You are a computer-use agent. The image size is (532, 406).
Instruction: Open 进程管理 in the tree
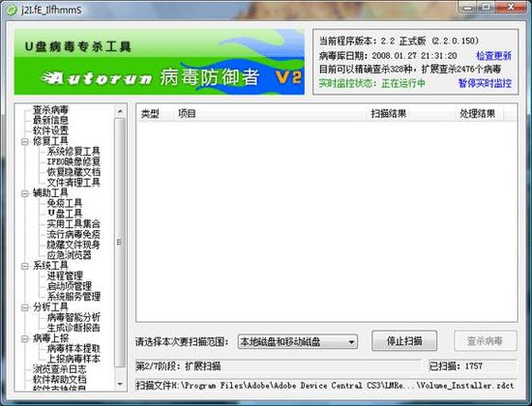click(x=65, y=275)
